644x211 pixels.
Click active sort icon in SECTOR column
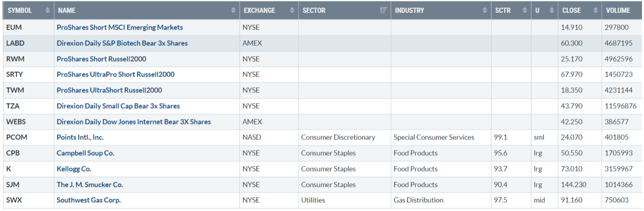(x=384, y=10)
